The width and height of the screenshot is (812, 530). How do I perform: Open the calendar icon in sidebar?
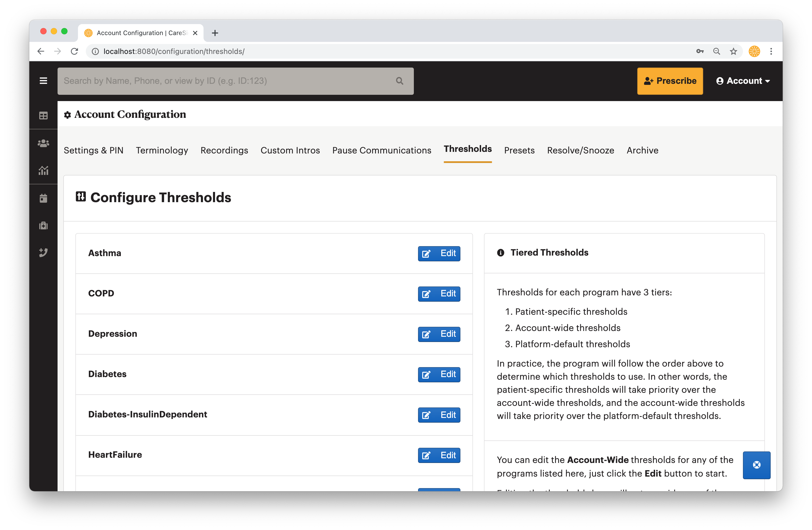tap(43, 198)
